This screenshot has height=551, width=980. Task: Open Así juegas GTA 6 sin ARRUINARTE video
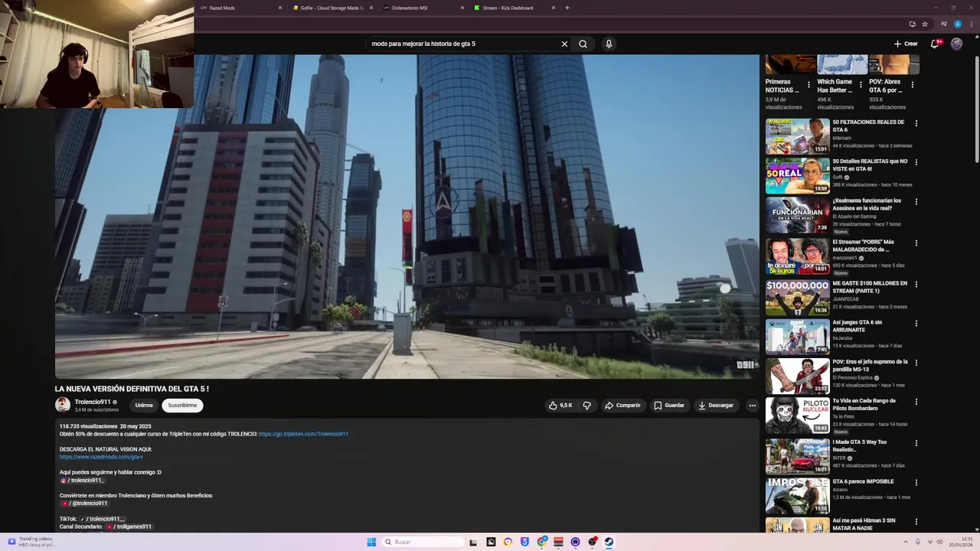pyautogui.click(x=797, y=337)
